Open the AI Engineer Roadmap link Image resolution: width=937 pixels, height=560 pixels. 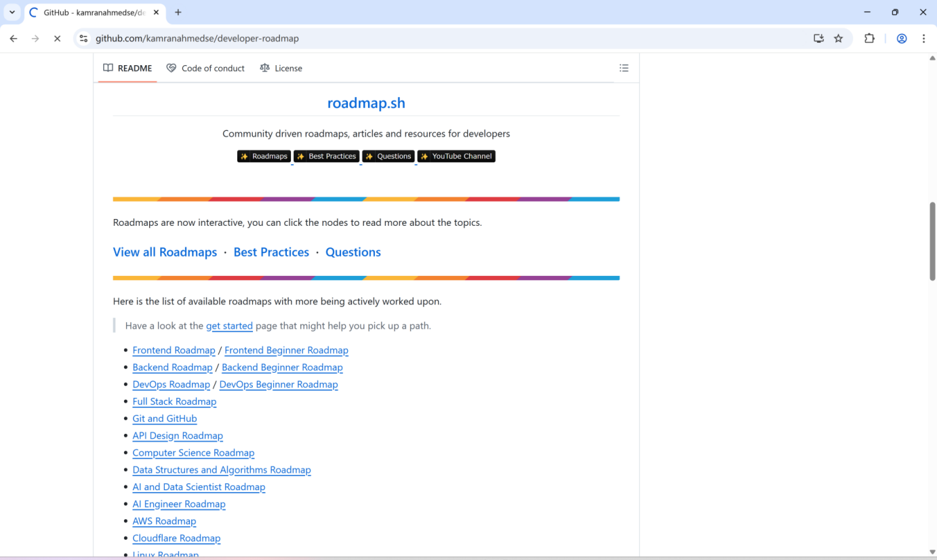[179, 504]
